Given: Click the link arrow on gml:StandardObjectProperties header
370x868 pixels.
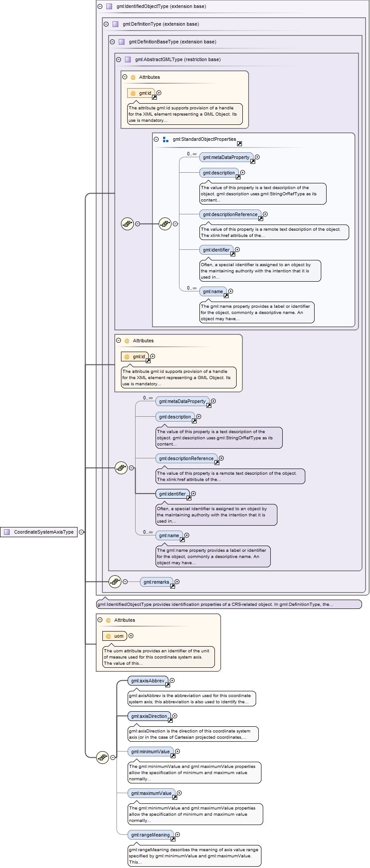Looking at the screenshot, I should coord(239,143).
